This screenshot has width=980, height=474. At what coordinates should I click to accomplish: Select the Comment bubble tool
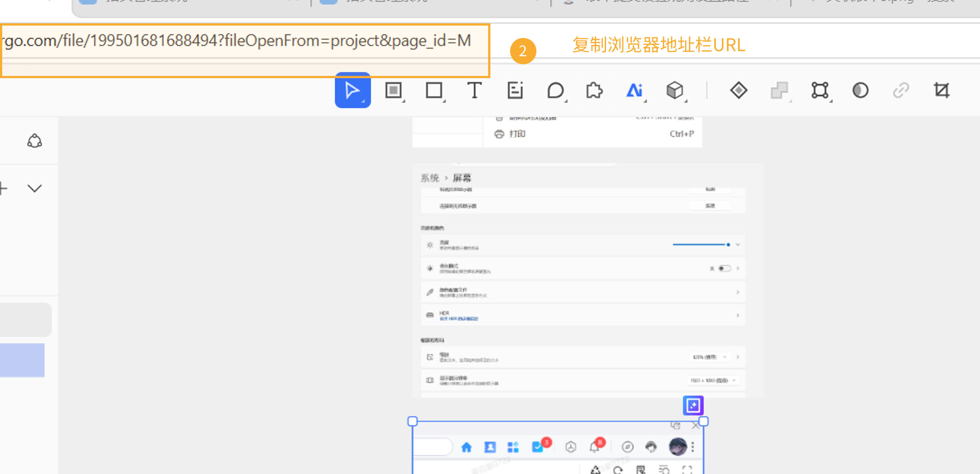pos(555,91)
